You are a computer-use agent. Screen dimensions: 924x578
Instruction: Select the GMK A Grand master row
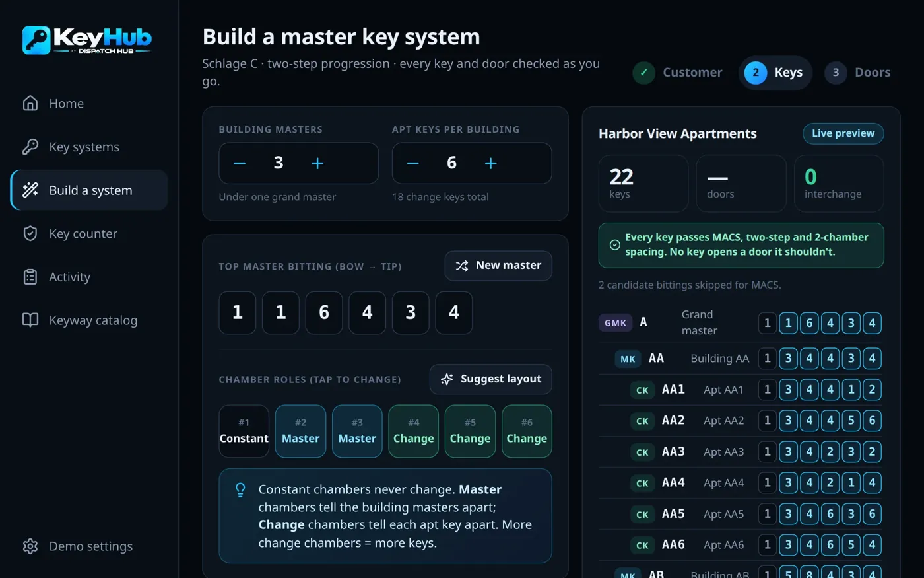[741, 323]
